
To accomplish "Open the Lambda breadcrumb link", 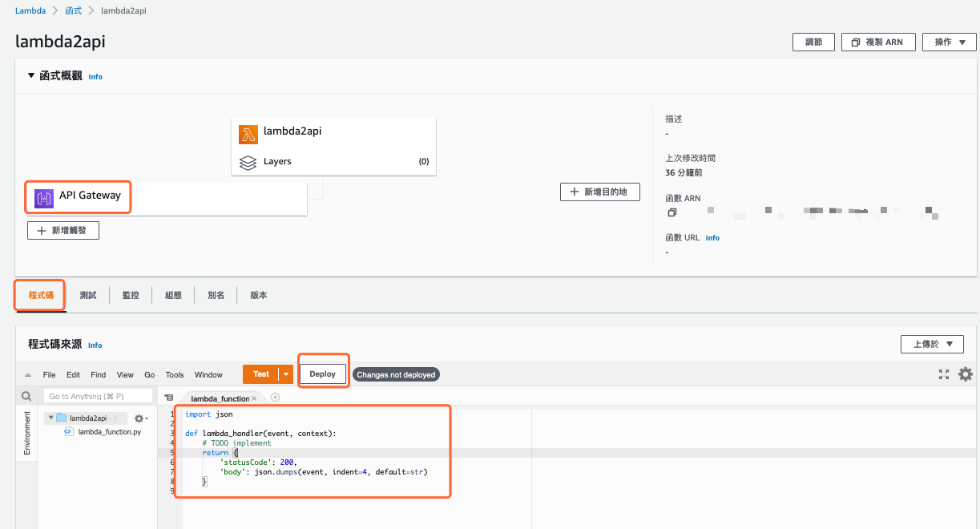I will 30,11.
